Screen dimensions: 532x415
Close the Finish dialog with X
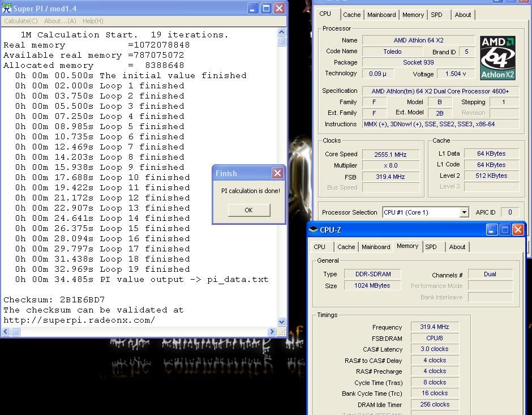coord(277,173)
